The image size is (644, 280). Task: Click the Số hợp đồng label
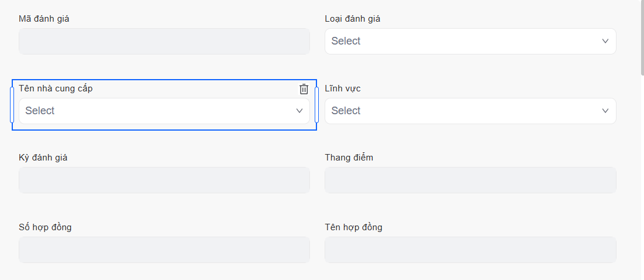tap(45, 227)
